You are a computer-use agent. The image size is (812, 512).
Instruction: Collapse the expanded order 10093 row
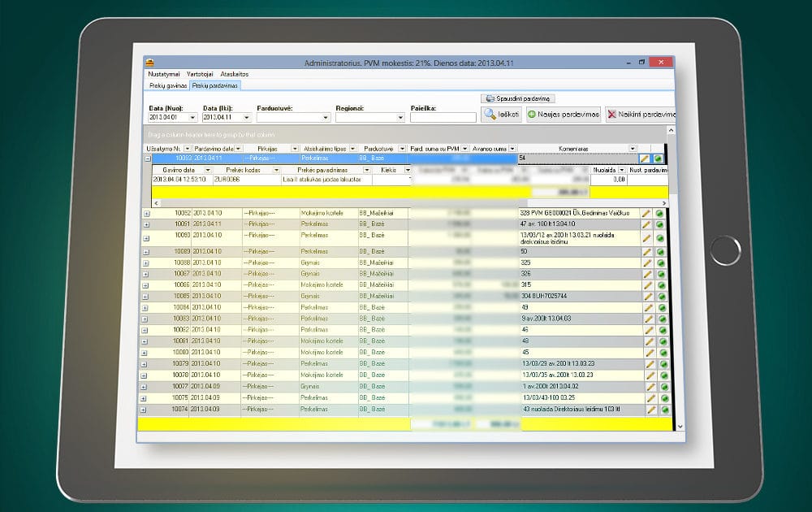(x=148, y=158)
